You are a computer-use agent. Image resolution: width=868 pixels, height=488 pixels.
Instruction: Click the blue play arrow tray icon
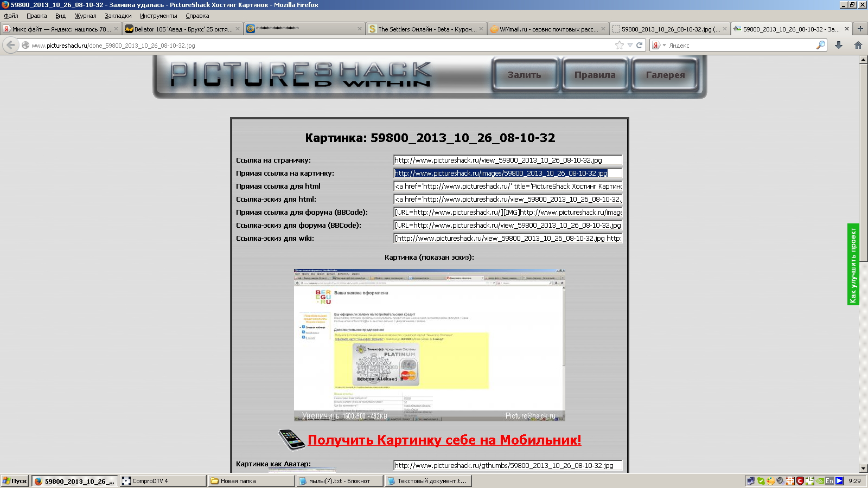(839, 481)
